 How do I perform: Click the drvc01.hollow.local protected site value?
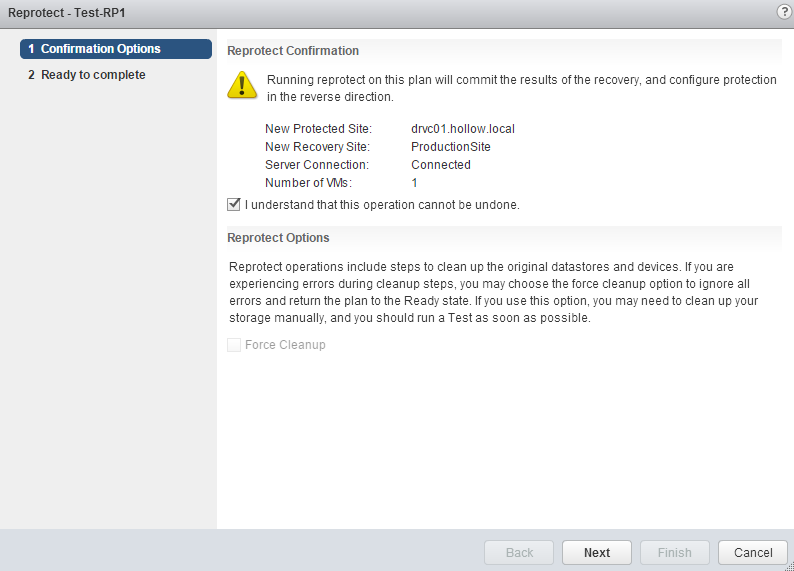click(462, 129)
